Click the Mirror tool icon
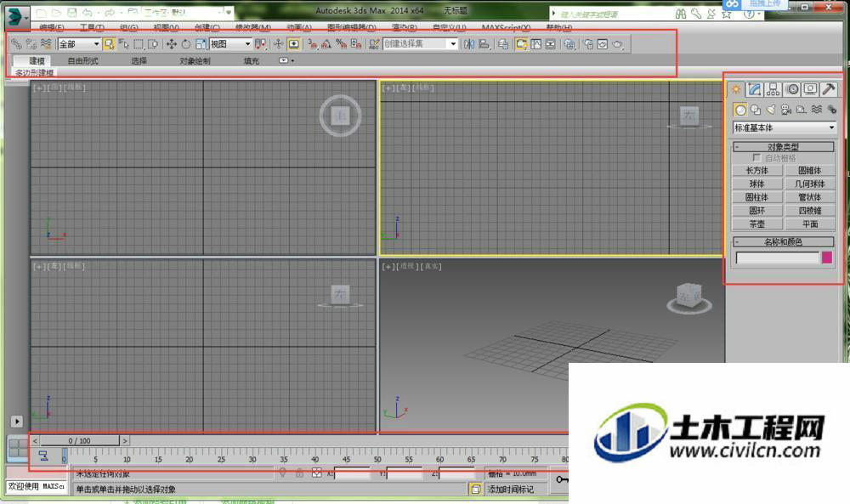850x504 pixels. (x=469, y=44)
